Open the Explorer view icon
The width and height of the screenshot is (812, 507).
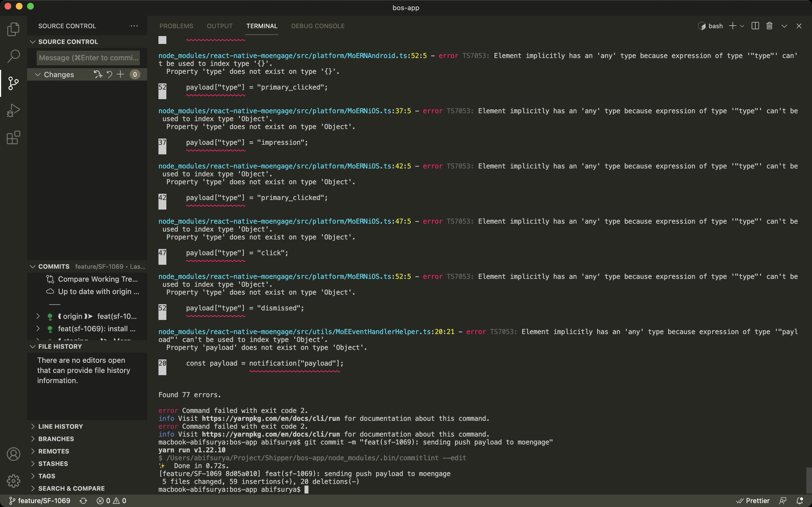[14, 29]
